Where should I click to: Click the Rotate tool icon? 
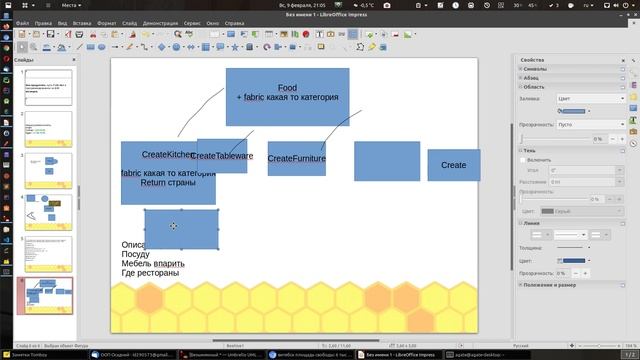pos(267,47)
